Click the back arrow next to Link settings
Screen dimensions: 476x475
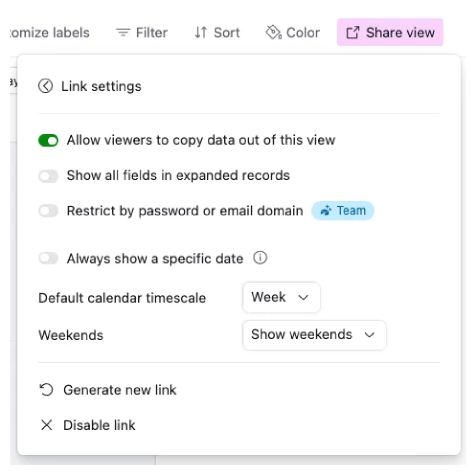coord(46,86)
